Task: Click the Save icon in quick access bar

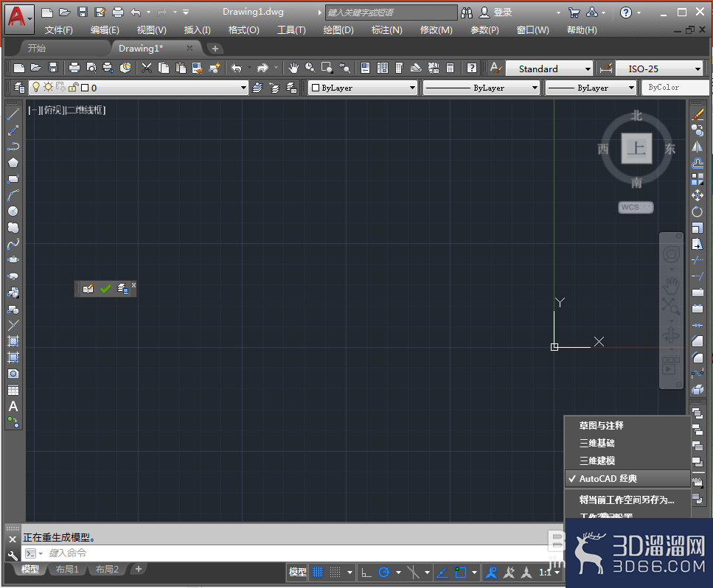Action: (83, 13)
